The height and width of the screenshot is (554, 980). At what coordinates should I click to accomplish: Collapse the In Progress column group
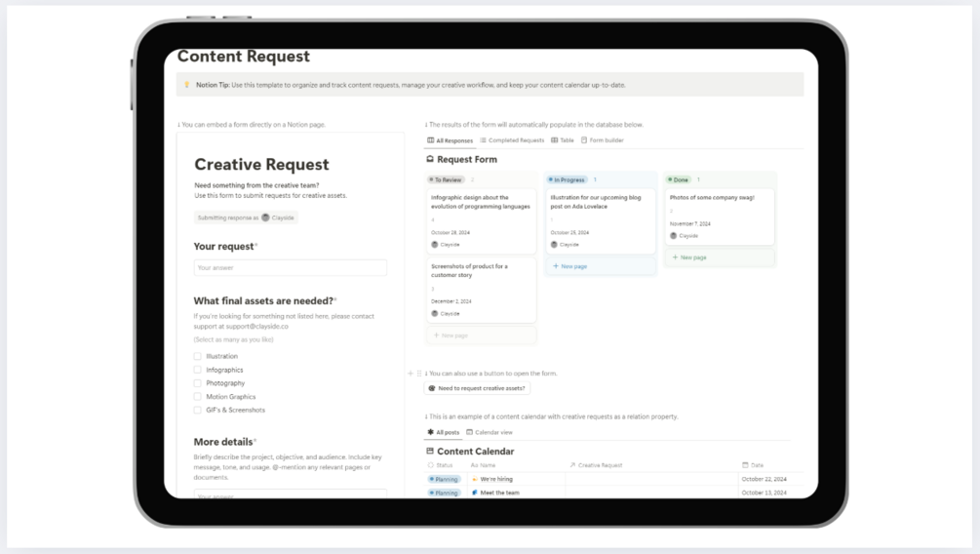[567, 179]
